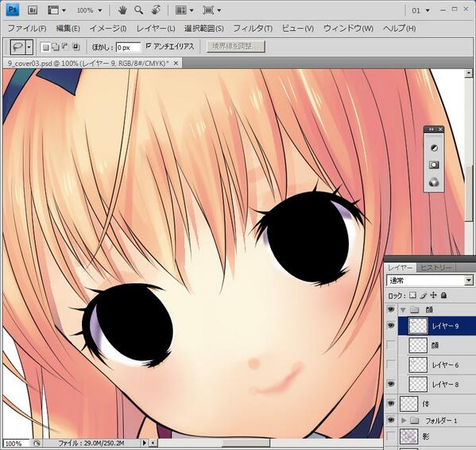Open the masks panel icon in the floating dock

[434, 165]
